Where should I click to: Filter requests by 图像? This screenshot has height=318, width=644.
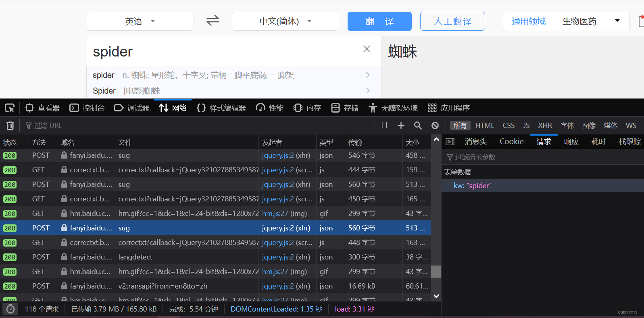pos(589,126)
